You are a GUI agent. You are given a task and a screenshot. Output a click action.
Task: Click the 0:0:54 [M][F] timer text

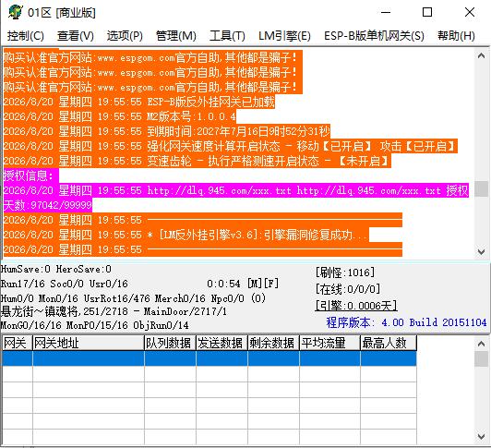(x=243, y=284)
